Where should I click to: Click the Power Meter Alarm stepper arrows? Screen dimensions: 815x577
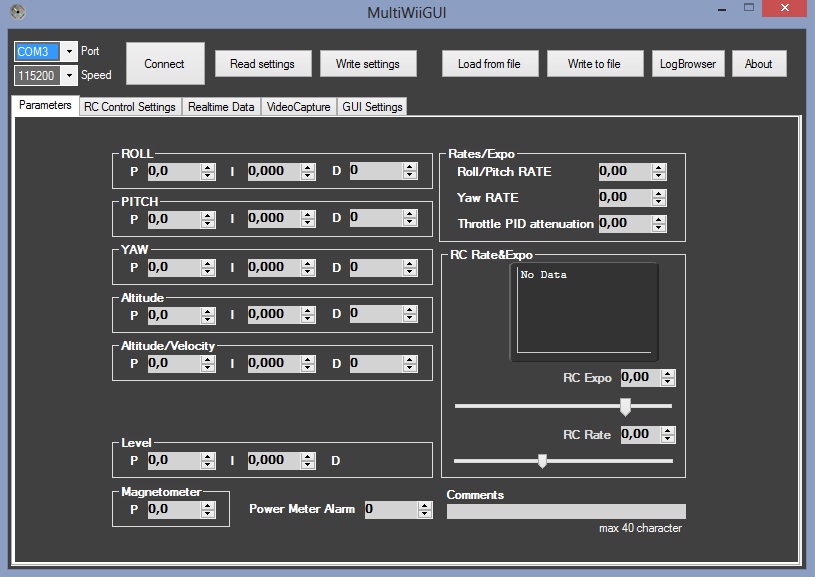pyautogui.click(x=424, y=510)
